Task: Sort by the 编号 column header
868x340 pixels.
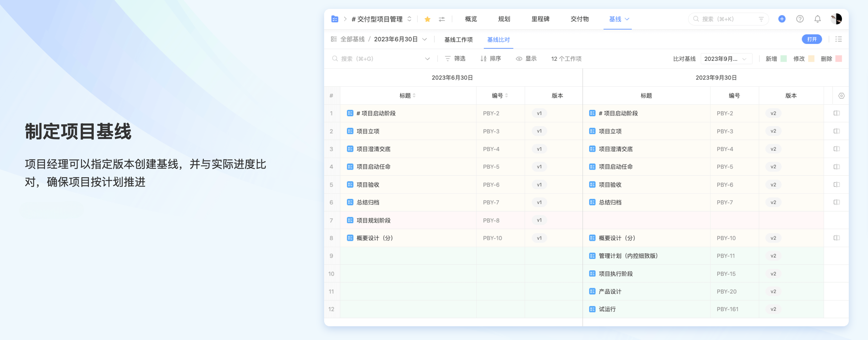Action: (500, 95)
